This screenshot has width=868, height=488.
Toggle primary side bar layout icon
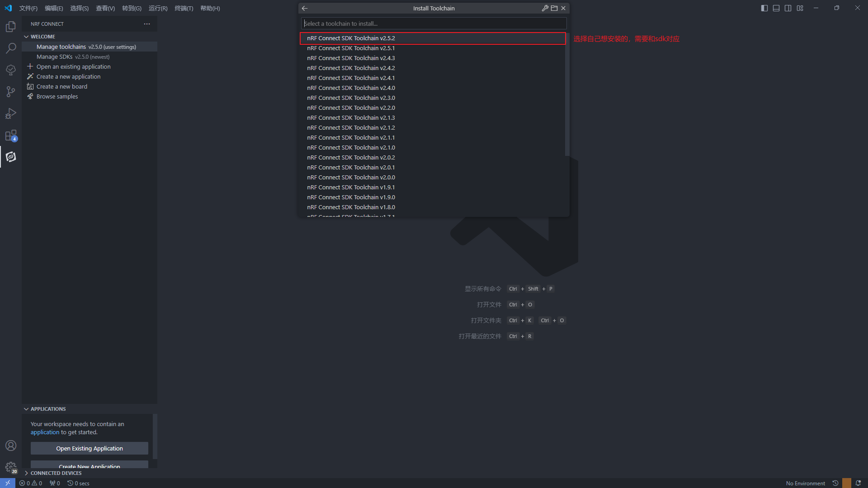764,8
